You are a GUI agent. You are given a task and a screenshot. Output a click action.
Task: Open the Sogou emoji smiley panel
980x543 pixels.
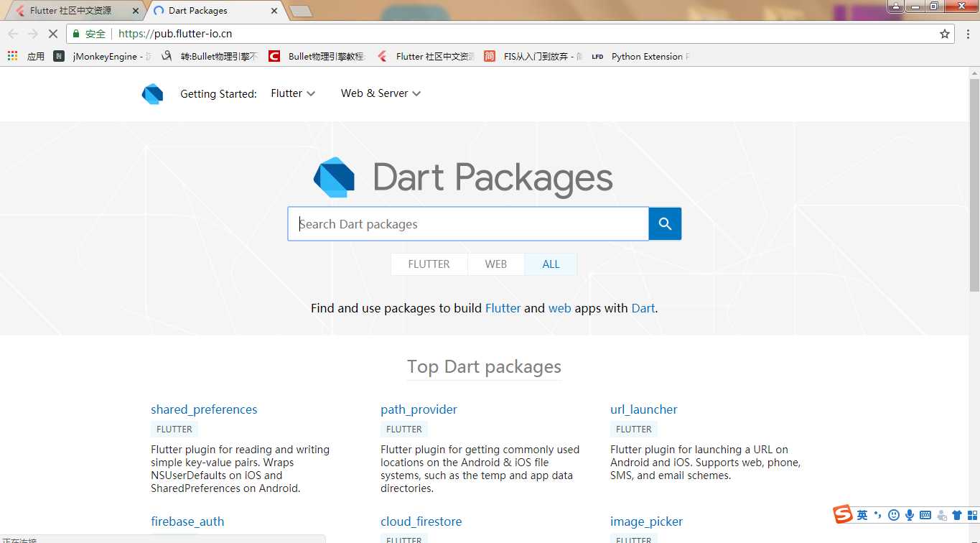894,515
